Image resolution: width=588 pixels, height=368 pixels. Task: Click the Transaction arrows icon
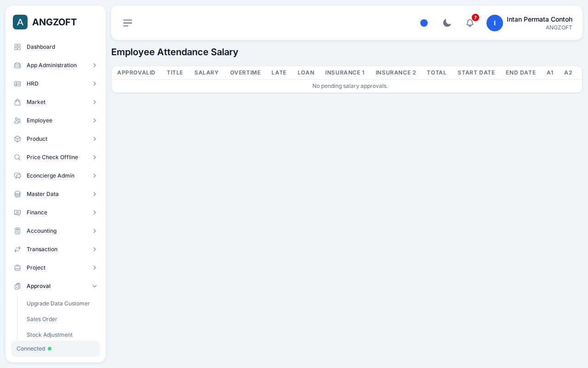(17, 249)
